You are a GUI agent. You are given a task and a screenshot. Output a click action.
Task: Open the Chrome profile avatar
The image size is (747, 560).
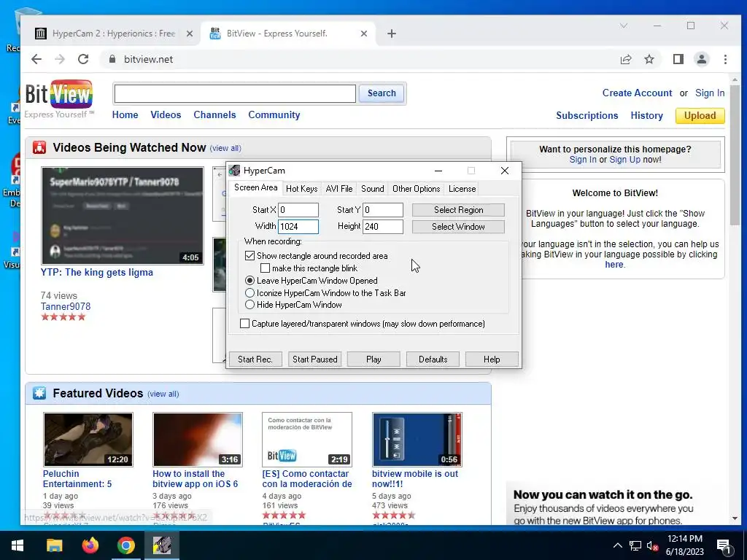click(701, 59)
